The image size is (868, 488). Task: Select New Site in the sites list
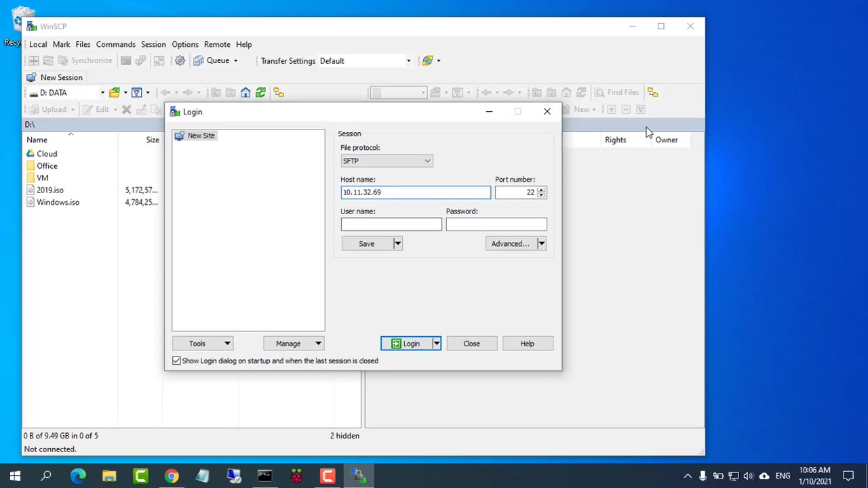(x=195, y=136)
